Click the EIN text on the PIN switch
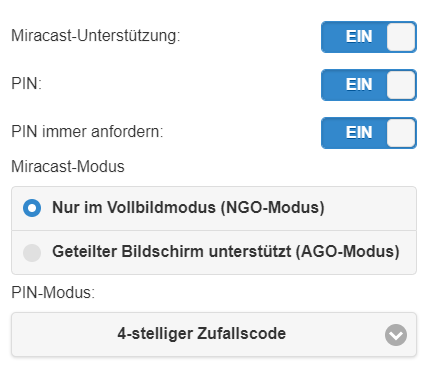431x380 pixels. tap(359, 84)
